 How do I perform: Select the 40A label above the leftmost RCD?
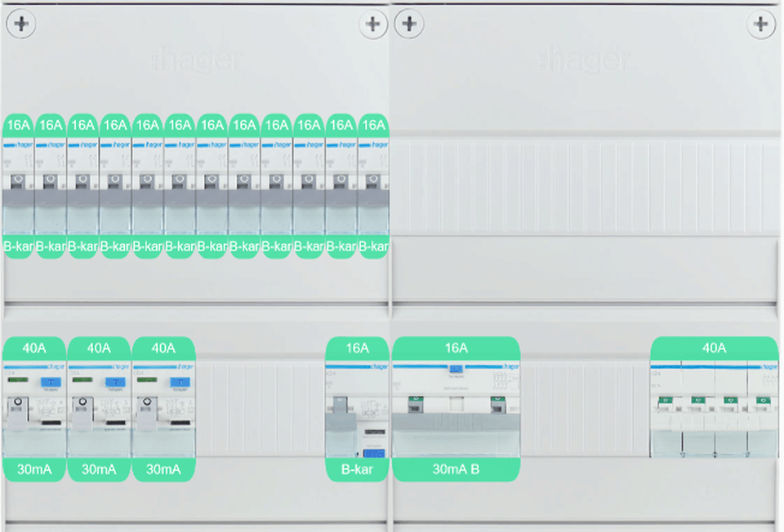point(34,348)
